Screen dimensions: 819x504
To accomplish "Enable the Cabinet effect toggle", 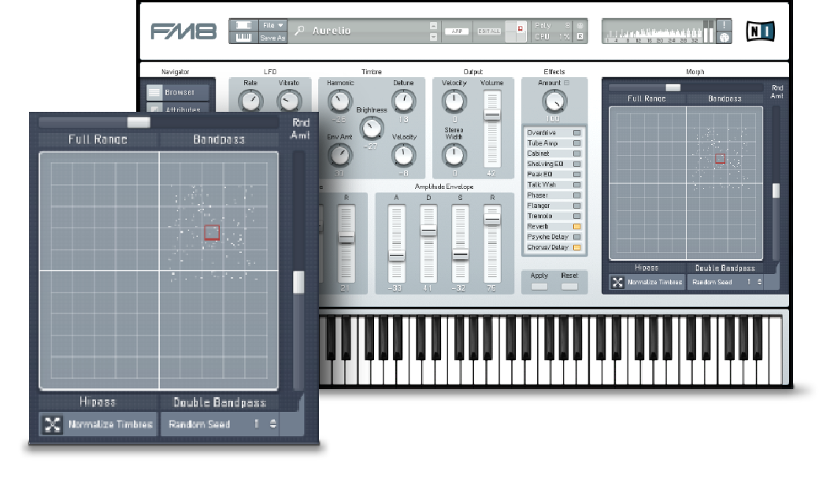I will click(x=576, y=154).
